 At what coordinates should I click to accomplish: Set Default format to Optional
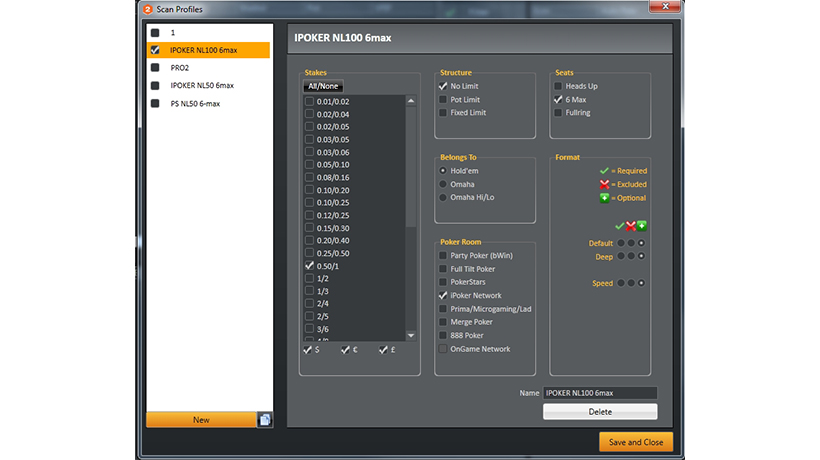pyautogui.click(x=641, y=243)
